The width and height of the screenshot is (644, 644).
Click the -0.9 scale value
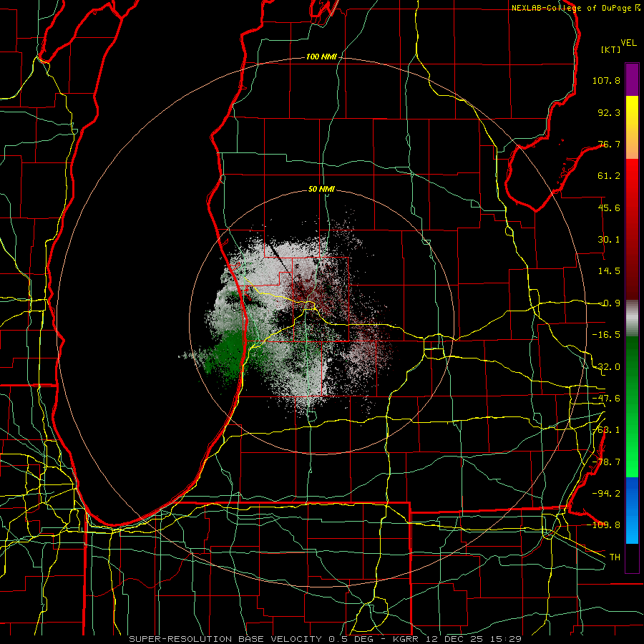pos(609,303)
